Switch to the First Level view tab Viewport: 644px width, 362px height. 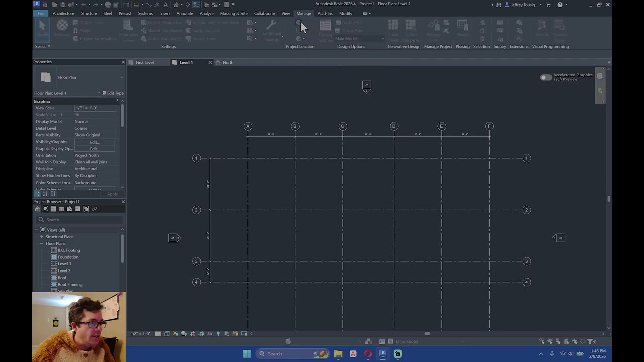coord(145,62)
